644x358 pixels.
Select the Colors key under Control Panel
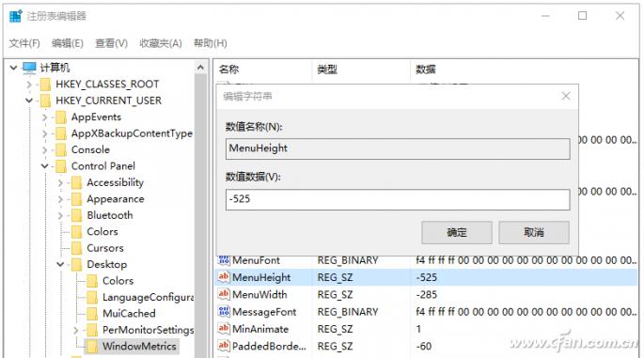(x=102, y=231)
